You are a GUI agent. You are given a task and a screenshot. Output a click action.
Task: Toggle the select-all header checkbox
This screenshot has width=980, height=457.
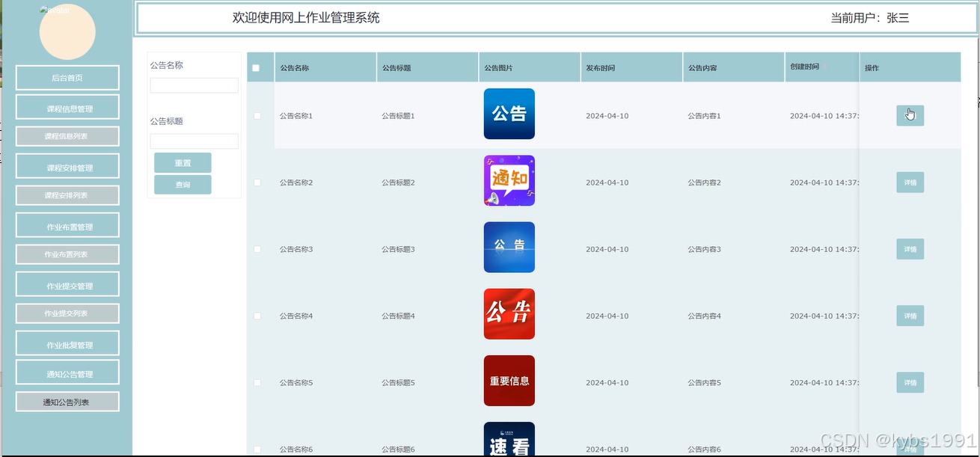(256, 68)
